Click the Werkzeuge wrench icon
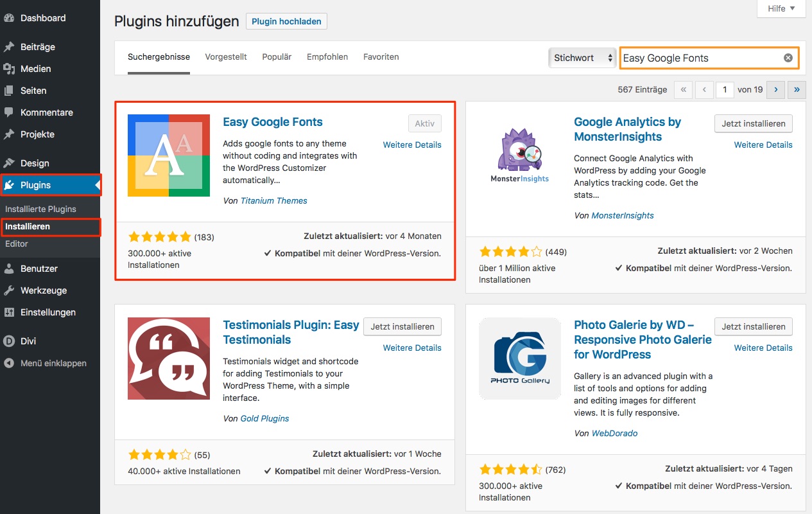The width and height of the screenshot is (812, 514). click(9, 290)
